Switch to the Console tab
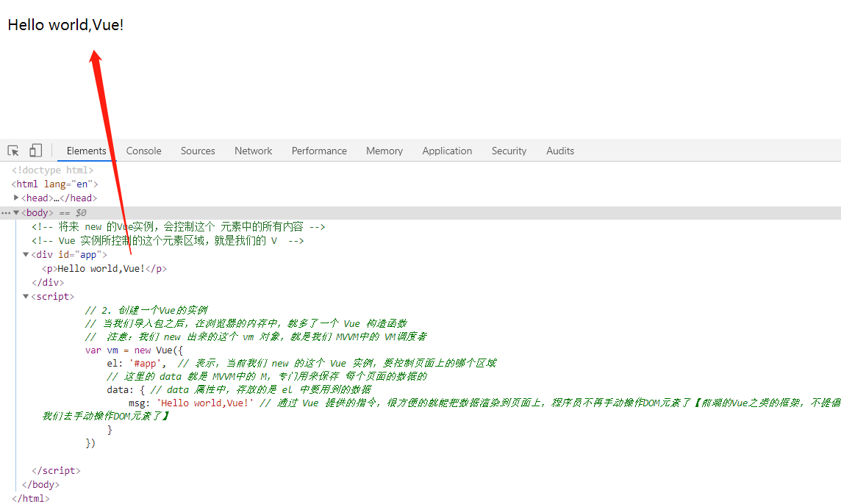Image resolution: width=841 pixels, height=504 pixels. coord(144,151)
